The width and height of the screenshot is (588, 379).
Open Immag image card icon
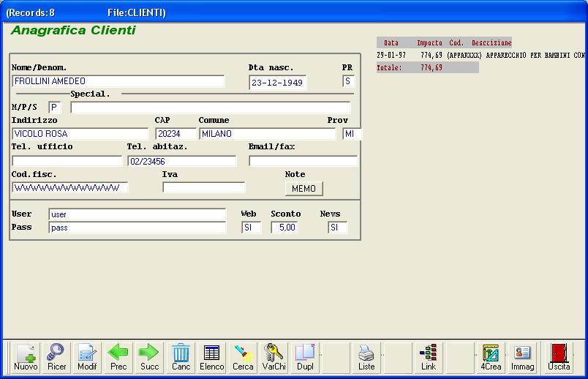pyautogui.click(x=522, y=358)
